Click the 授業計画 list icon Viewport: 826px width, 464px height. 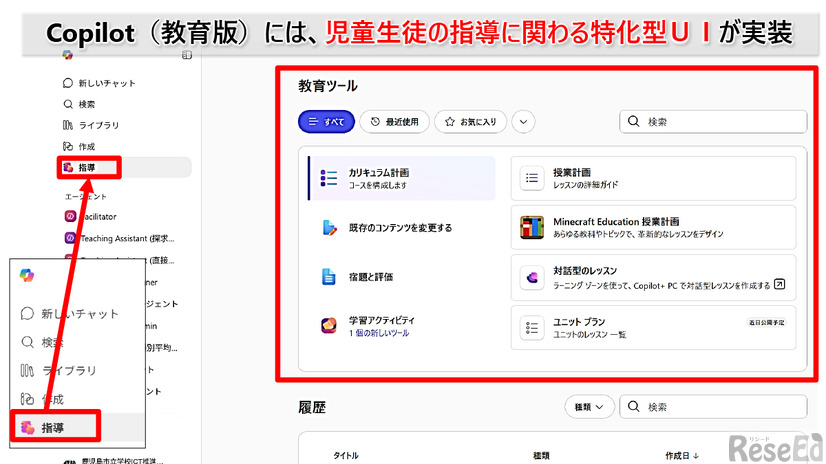[x=532, y=178]
